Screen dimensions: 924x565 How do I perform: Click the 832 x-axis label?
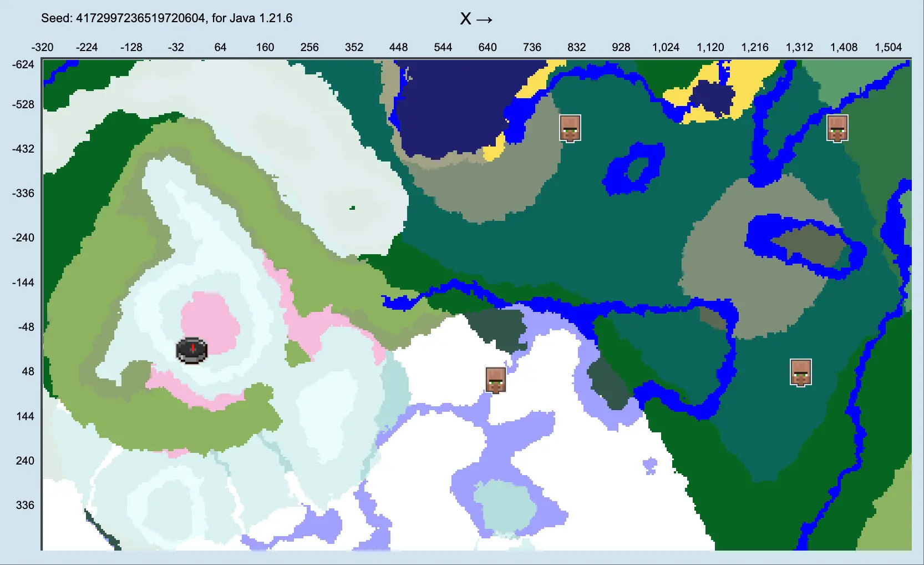click(577, 47)
